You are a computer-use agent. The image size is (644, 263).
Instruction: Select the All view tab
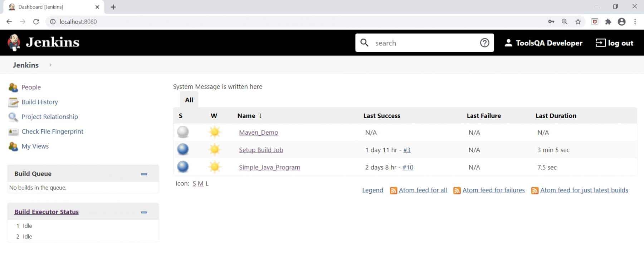point(189,100)
